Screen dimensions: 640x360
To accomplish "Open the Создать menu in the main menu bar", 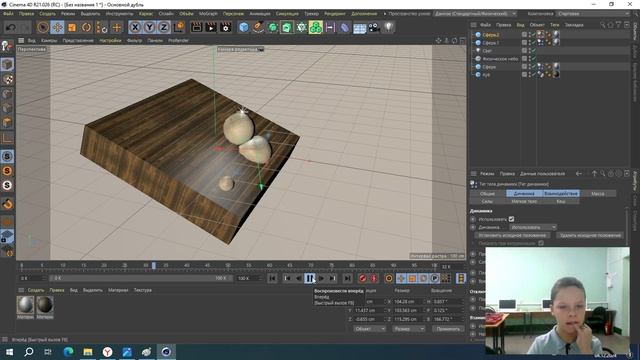I will pos(47,13).
